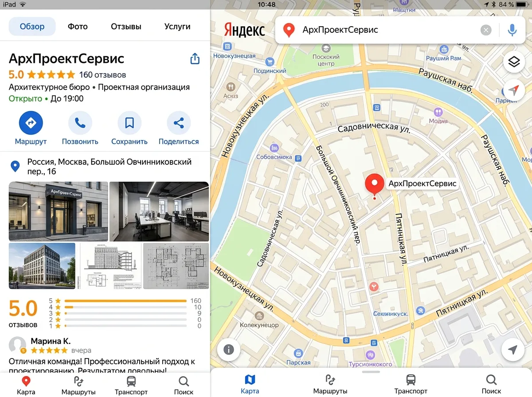This screenshot has width=532, height=397.
Task: Select the 3-star rating bar
Action: point(125,313)
